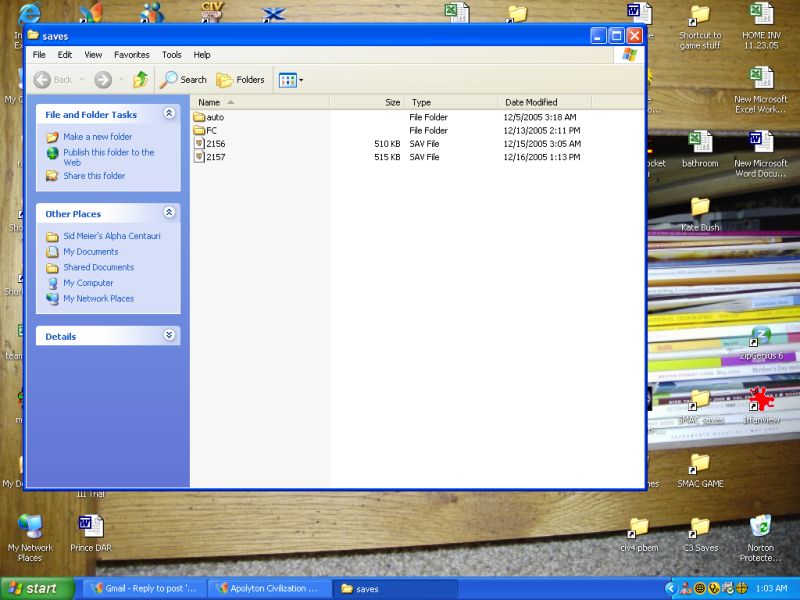Collapse the Other Places panel
800x600 pixels.
pos(169,213)
